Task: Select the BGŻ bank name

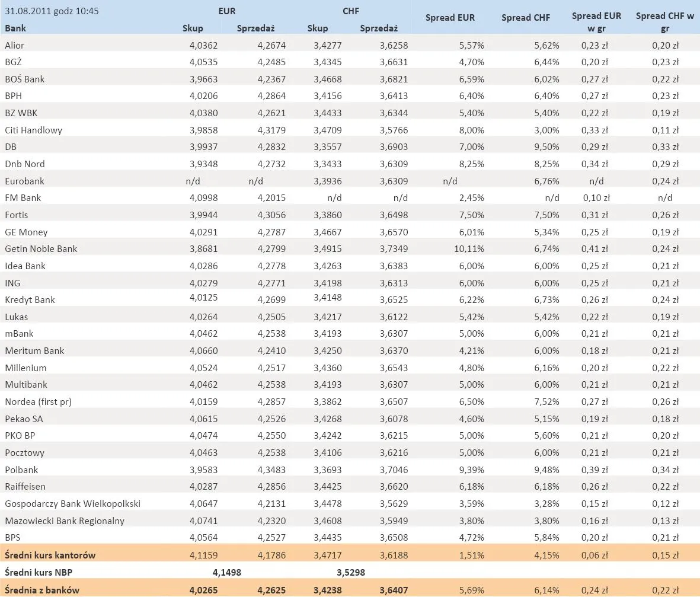Action: click(x=14, y=62)
